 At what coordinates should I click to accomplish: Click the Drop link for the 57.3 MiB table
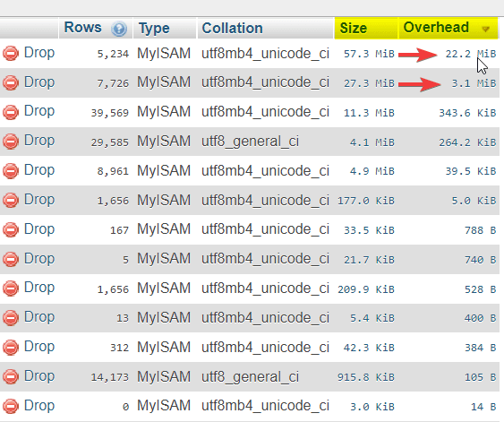tap(39, 53)
